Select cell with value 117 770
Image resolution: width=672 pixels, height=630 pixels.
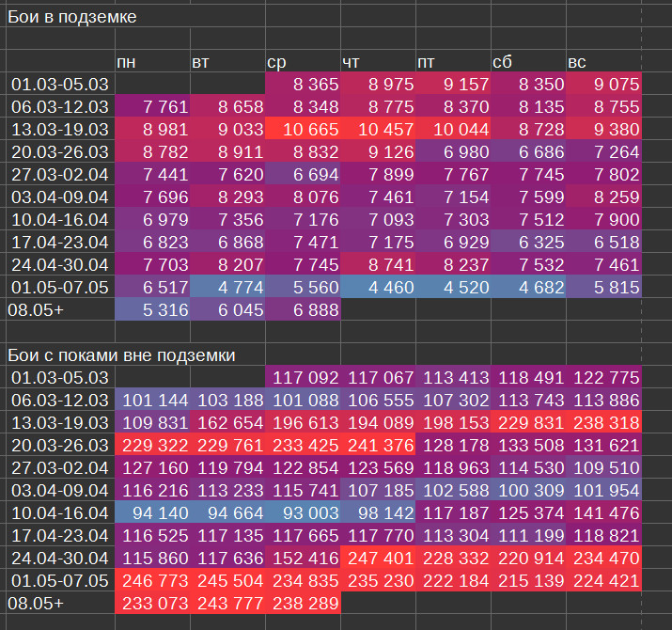(378, 536)
